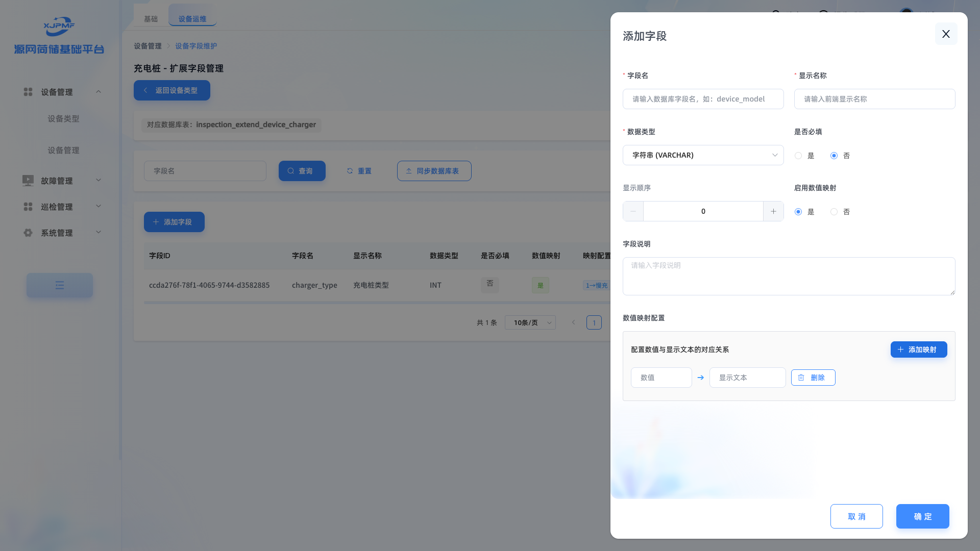The image size is (980, 551).
Task: Click the 确定 confirm button
Action: 922,516
